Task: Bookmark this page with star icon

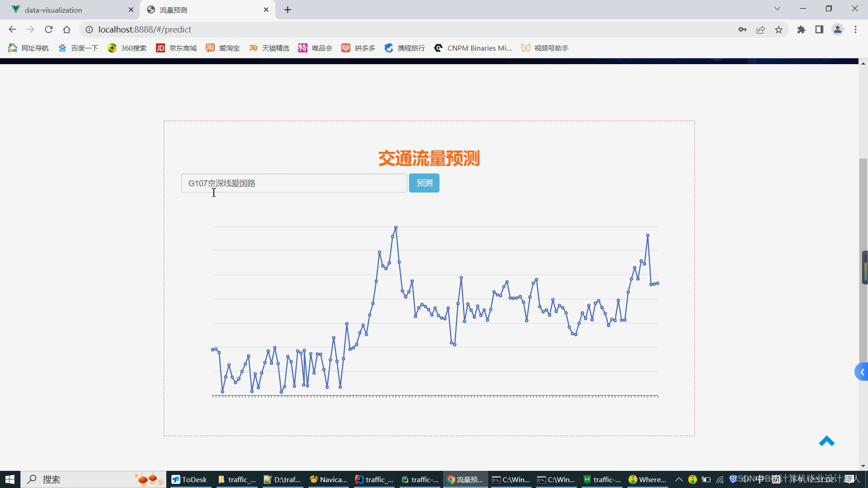Action: tap(778, 29)
